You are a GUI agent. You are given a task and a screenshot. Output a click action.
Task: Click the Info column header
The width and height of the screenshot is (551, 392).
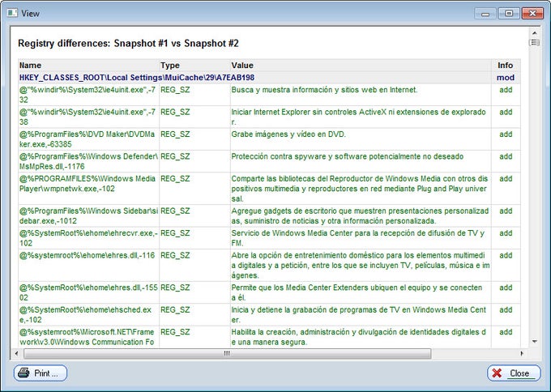pos(506,66)
